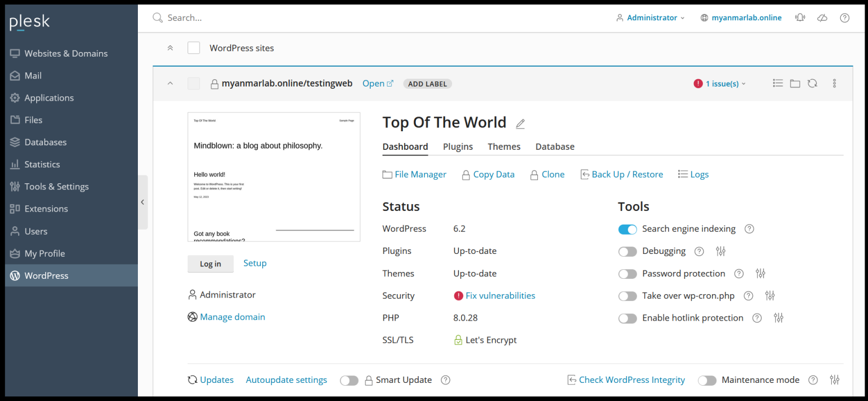
Task: Select the Dashboard tab
Action: (x=405, y=146)
